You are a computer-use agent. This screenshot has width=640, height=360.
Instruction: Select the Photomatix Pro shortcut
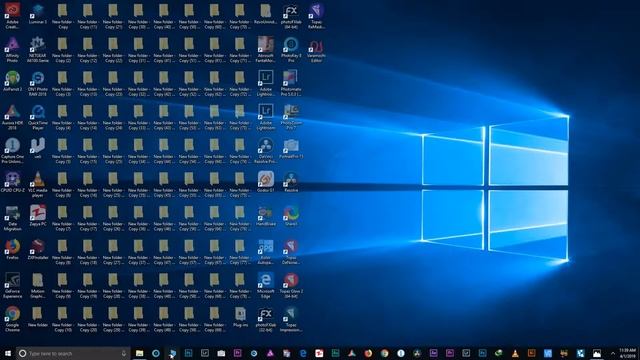pyautogui.click(x=291, y=83)
